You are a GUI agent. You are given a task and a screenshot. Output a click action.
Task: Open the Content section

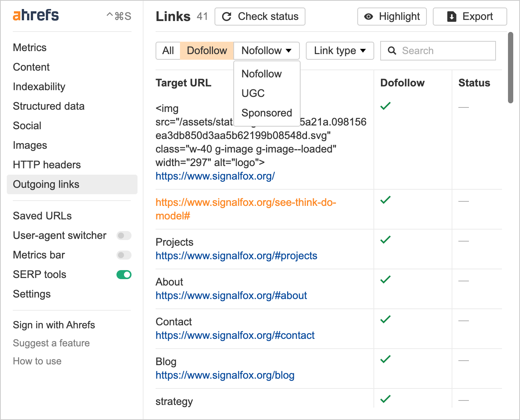31,67
